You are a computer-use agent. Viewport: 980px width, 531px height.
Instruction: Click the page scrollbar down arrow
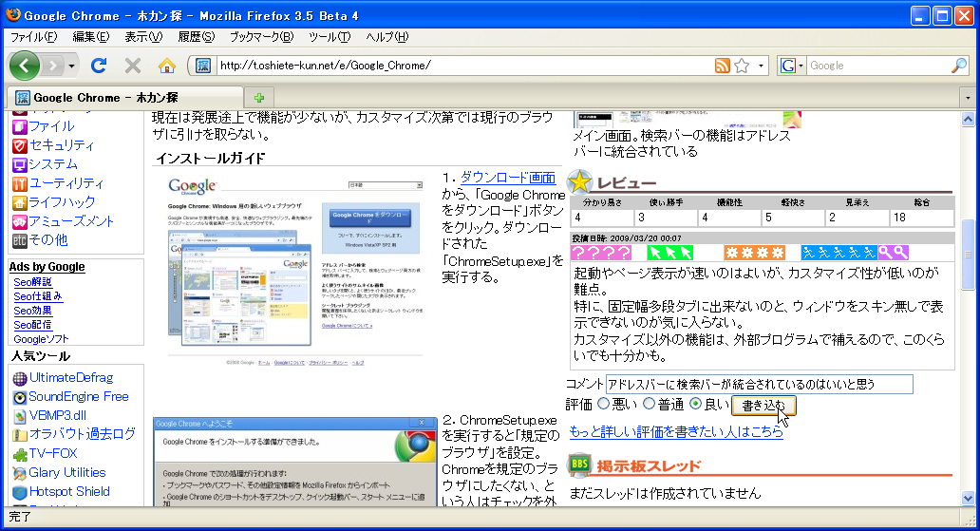(x=968, y=499)
